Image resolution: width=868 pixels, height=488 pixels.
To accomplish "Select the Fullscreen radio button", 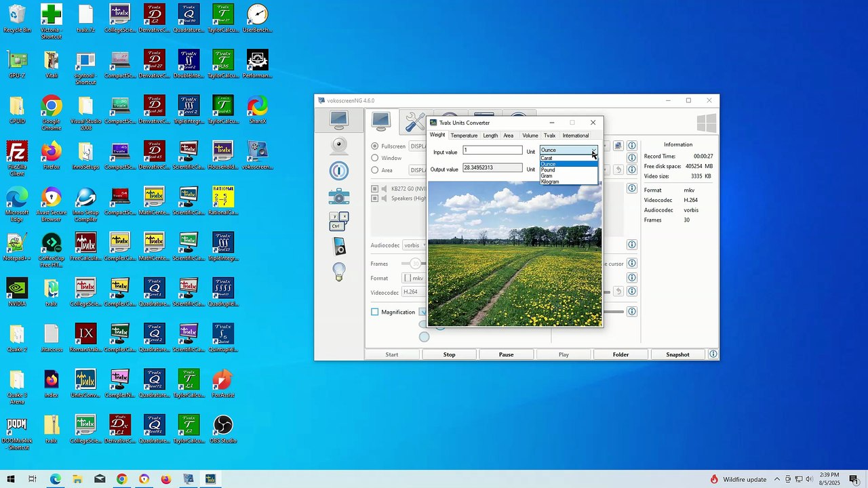I will click(374, 146).
